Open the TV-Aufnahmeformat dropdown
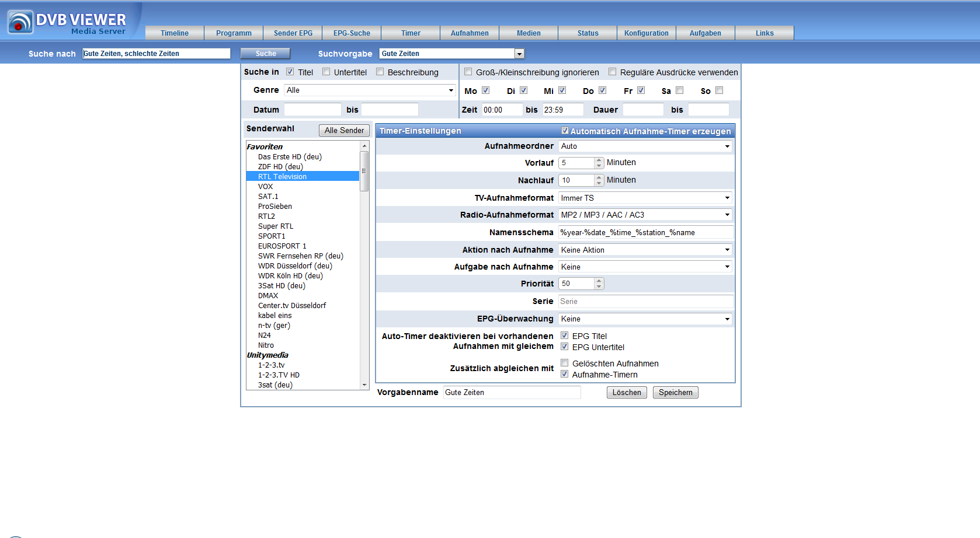 [x=645, y=198]
